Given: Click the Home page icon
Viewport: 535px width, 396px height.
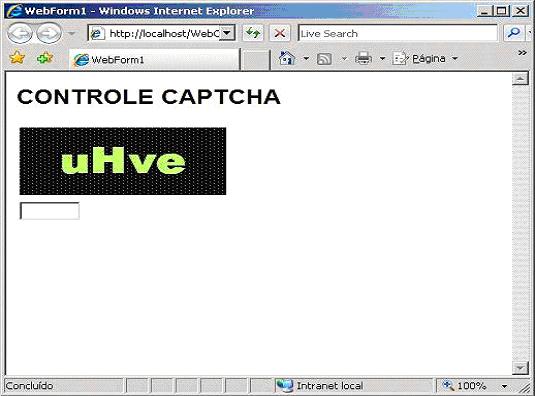Looking at the screenshot, I should coord(287,58).
